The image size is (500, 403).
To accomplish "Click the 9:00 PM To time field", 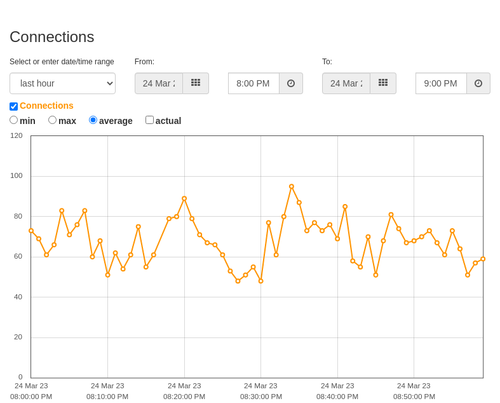I will 441,83.
